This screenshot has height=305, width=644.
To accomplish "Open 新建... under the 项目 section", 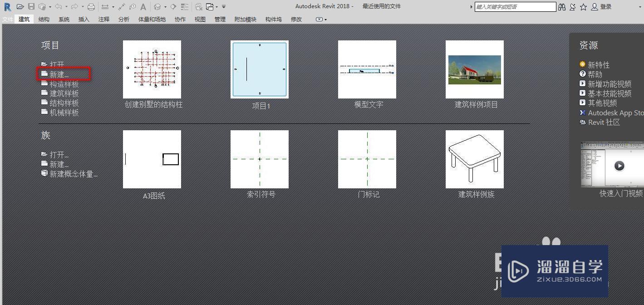I will coord(58,74).
